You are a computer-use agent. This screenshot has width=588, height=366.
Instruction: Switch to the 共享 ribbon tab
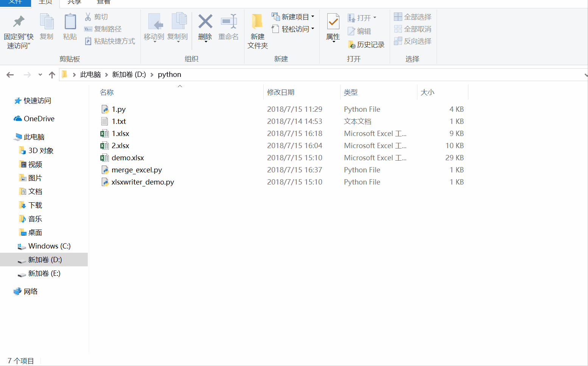click(74, 2)
